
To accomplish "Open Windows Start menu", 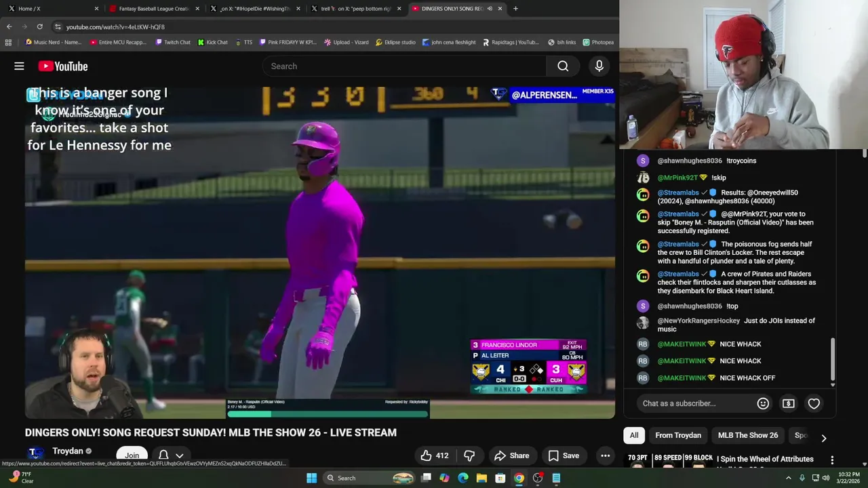I will pos(311,478).
